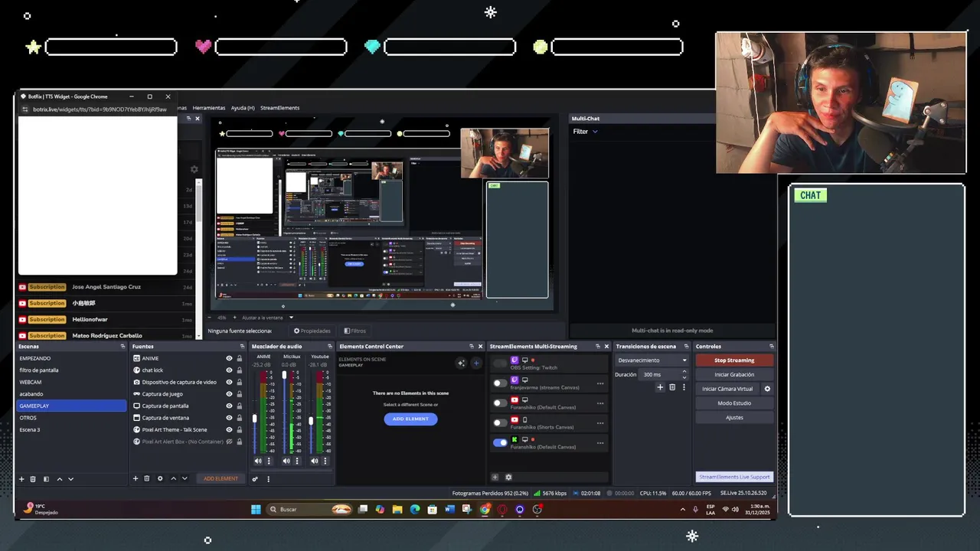This screenshot has height=551, width=980.
Task: Open the Ayuda (H) menu
Action: tap(243, 108)
